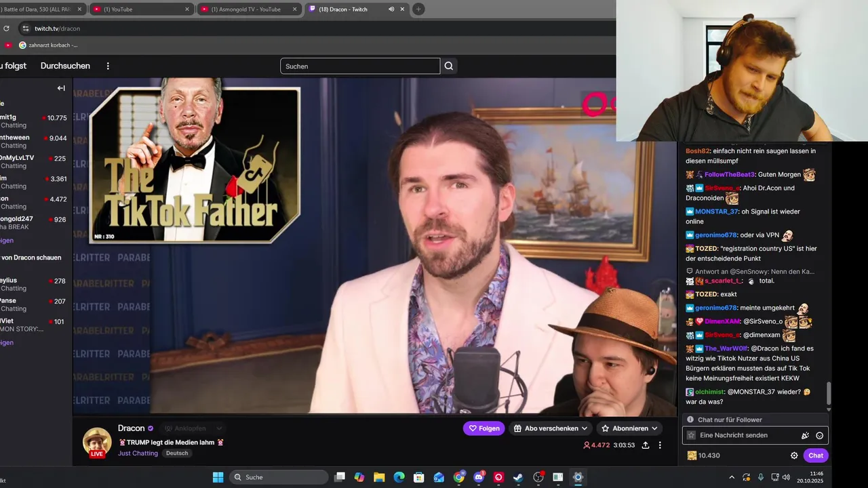Open the stream's more options menu
Screen dimensions: 868x488
pos(660,445)
